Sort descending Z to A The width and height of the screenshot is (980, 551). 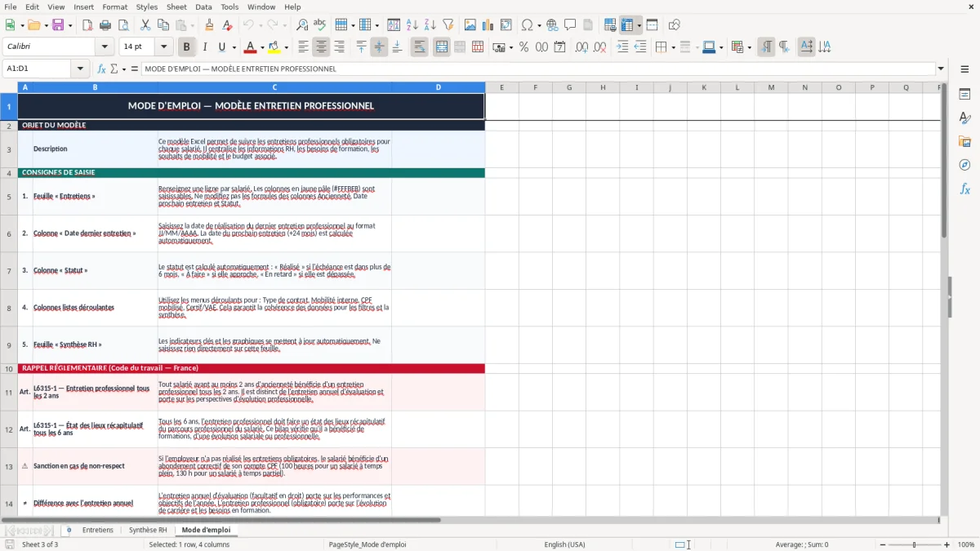pyautogui.click(x=430, y=25)
